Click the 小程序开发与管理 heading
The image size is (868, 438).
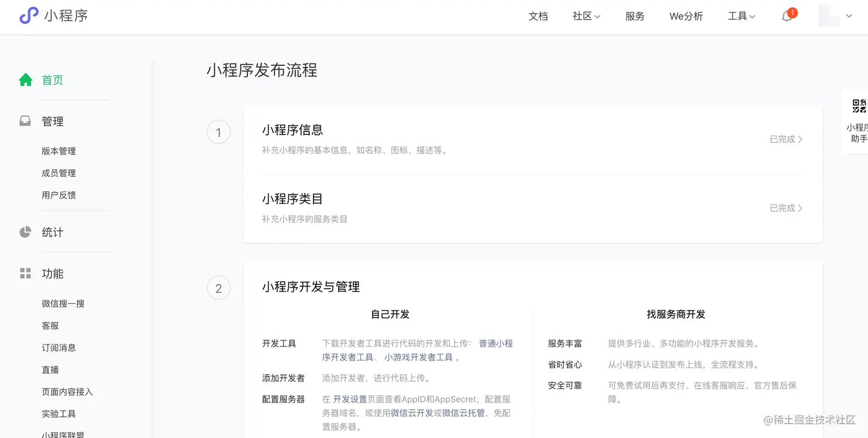pyautogui.click(x=311, y=286)
